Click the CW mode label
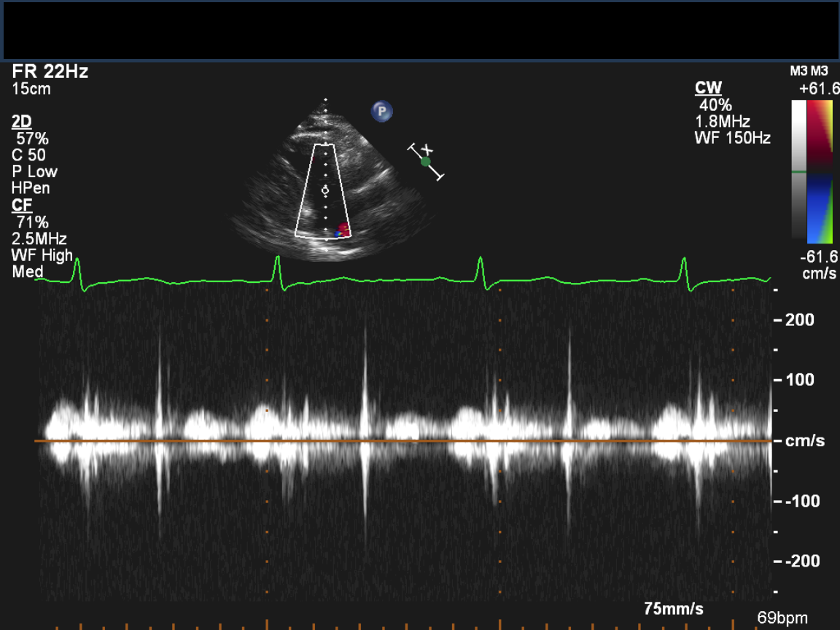Viewport: 840px width, 630px height. coord(708,88)
